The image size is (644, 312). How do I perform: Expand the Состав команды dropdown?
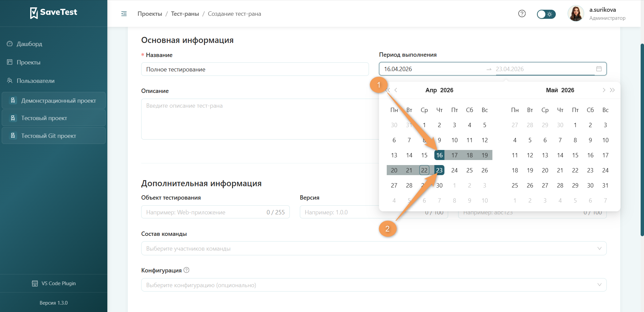click(374, 248)
